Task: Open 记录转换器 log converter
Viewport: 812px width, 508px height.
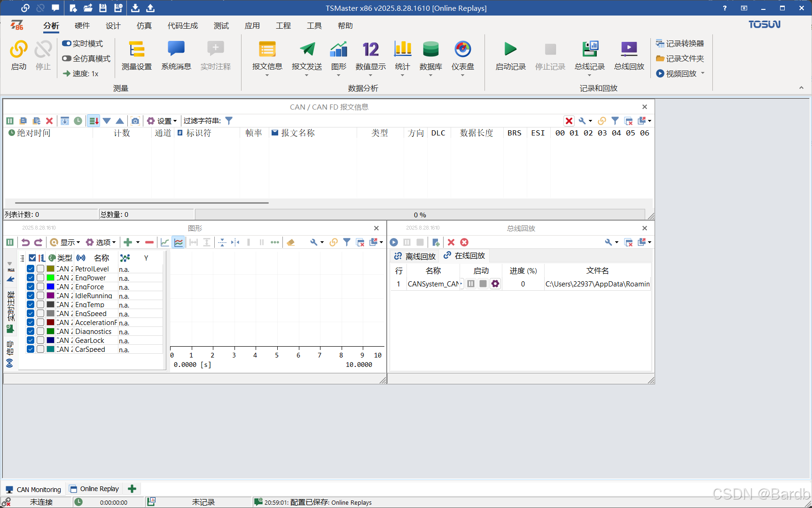Action: [x=680, y=43]
